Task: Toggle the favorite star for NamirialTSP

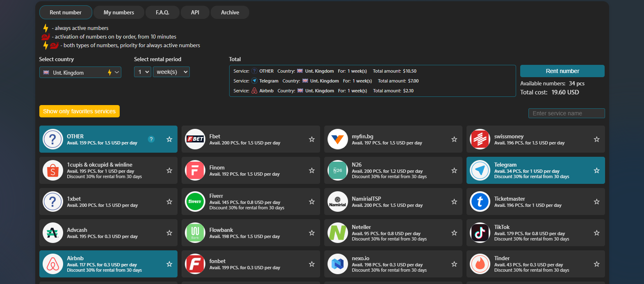Action: pyautogui.click(x=454, y=202)
